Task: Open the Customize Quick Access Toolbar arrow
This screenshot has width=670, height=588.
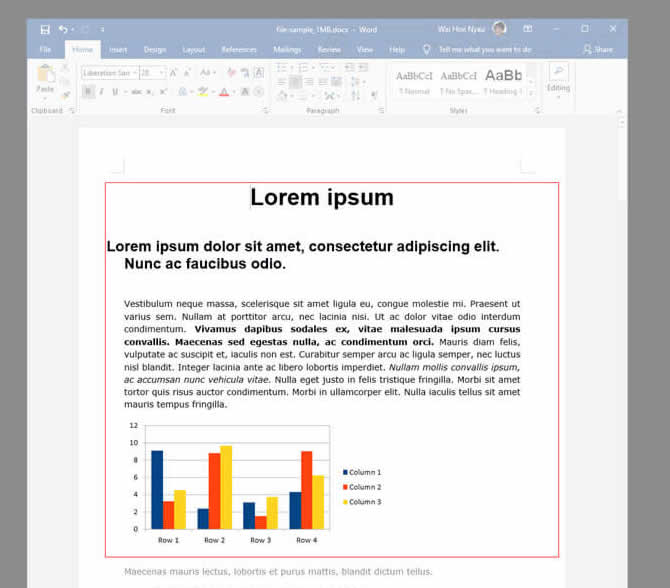Action: (102, 29)
